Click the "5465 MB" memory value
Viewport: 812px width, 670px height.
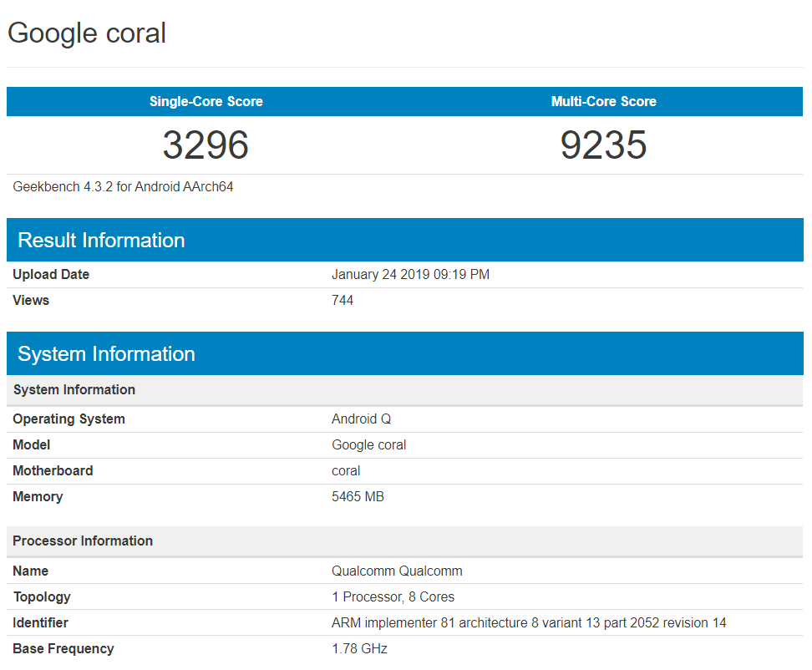pos(358,496)
